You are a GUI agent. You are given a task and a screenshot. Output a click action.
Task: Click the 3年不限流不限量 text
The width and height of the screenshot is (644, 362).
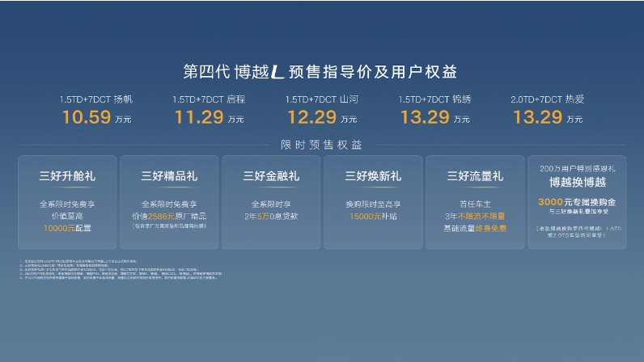[x=475, y=217]
